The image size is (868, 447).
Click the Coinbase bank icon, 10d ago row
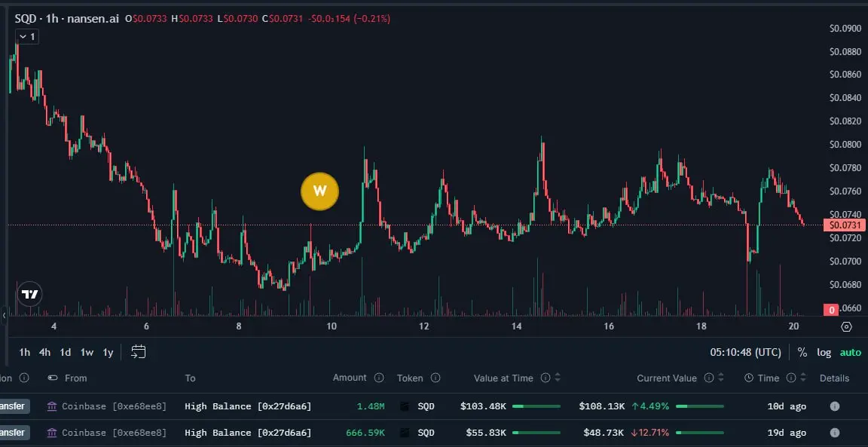[x=52, y=406]
